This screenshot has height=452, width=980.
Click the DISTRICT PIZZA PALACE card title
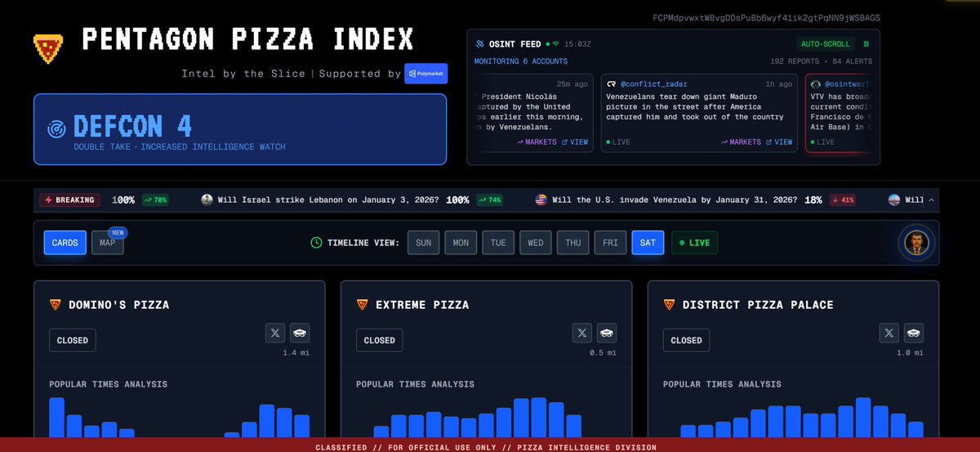[x=758, y=305]
